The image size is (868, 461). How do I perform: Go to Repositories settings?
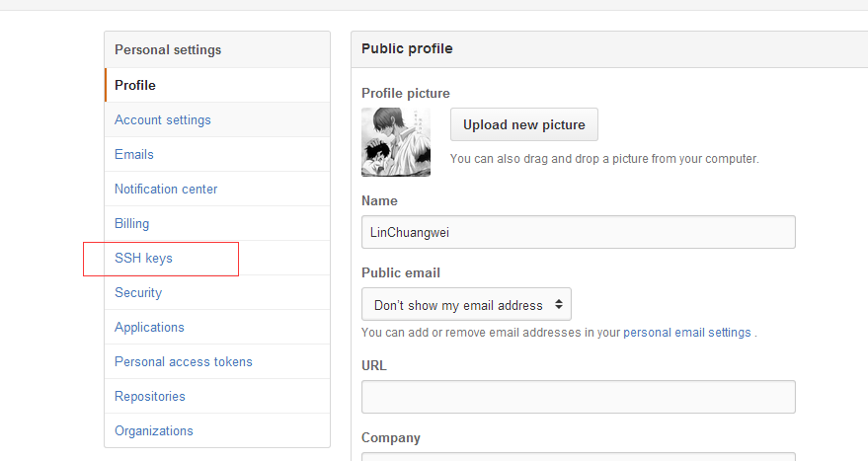tap(217, 396)
